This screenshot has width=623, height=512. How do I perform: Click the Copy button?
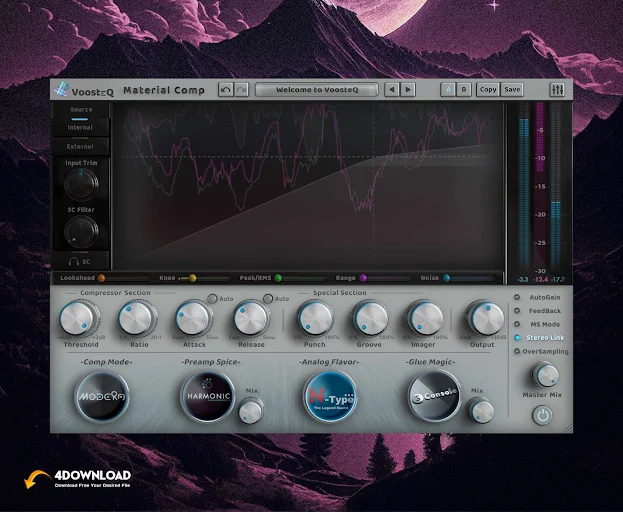coord(488,90)
